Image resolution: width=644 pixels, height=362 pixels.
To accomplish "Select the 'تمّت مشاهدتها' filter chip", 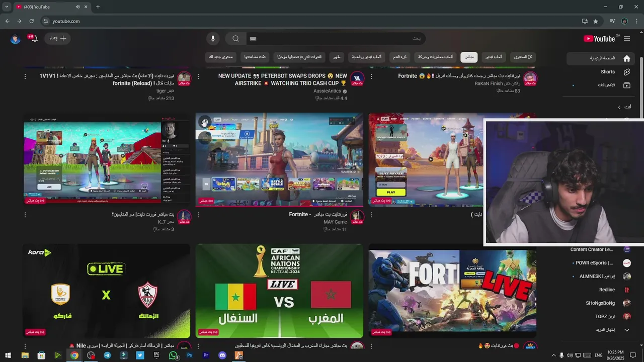I will [x=255, y=57].
